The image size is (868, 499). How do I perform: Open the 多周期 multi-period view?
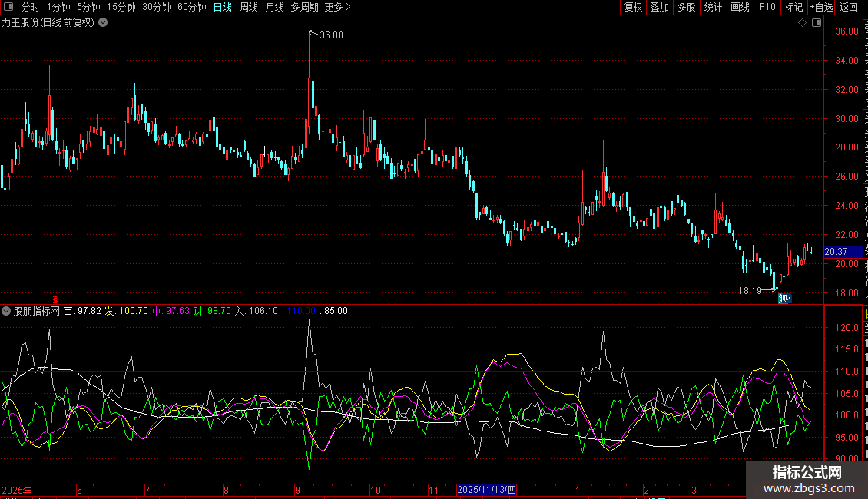click(x=304, y=7)
